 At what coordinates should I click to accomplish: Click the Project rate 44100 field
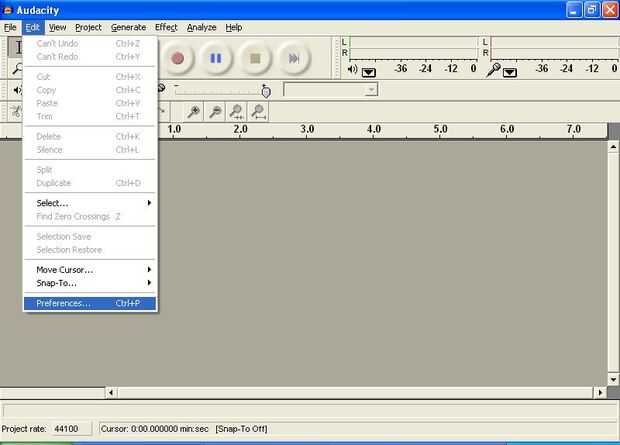coord(71,429)
